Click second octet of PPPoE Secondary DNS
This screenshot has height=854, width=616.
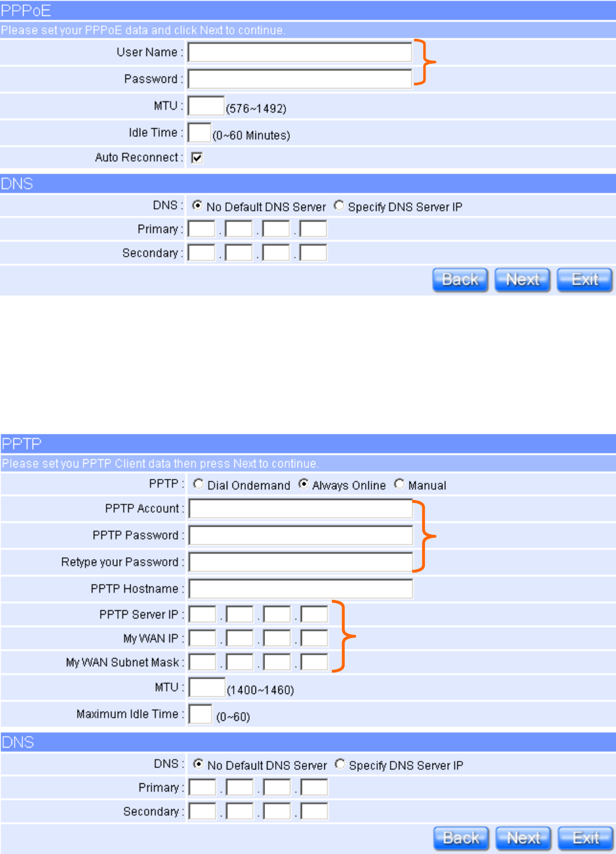239,253
